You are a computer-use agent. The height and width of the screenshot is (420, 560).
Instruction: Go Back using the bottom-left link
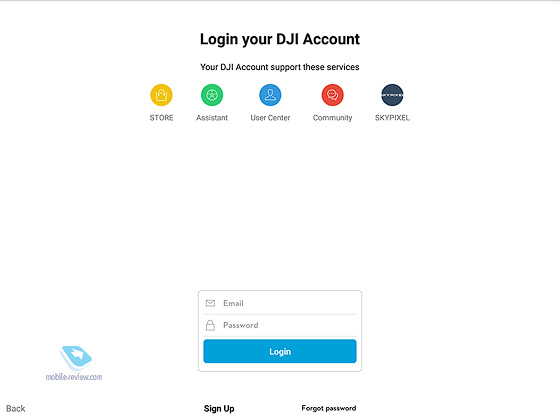[16, 409]
